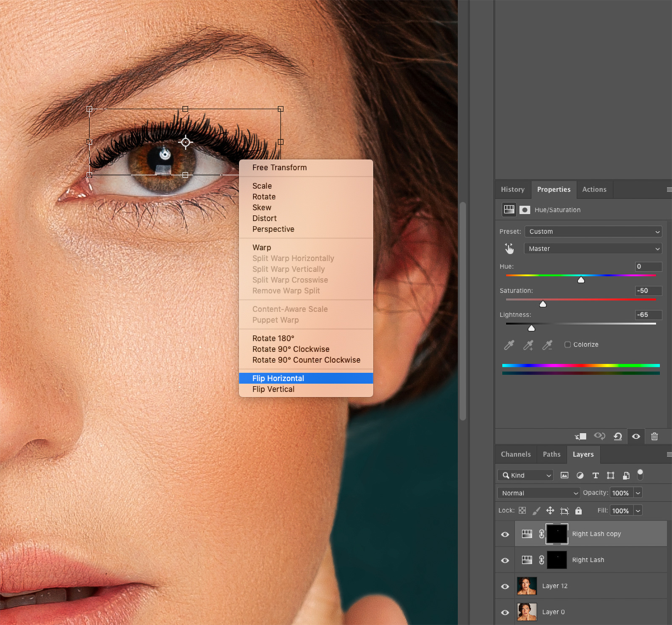The image size is (672, 625).
Task: Click the transform center reference point
Action: point(185,142)
